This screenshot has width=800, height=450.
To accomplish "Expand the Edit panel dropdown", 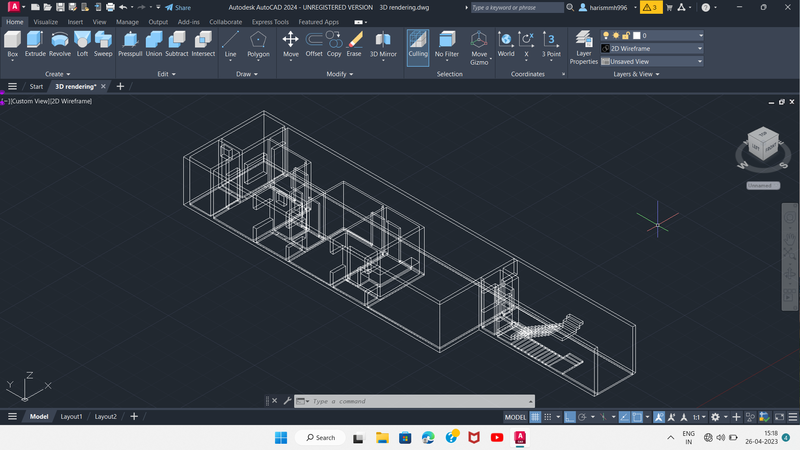I will (x=166, y=74).
